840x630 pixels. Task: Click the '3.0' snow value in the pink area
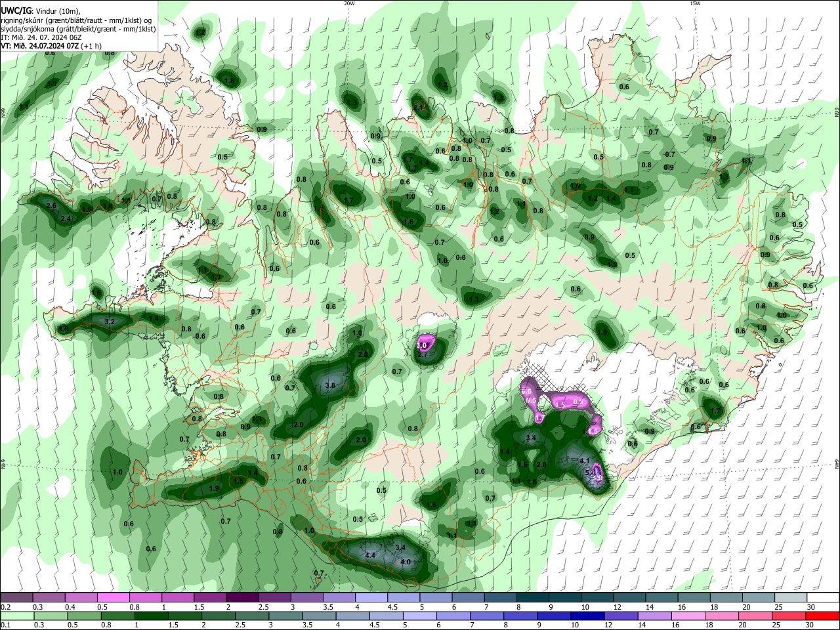(422, 345)
